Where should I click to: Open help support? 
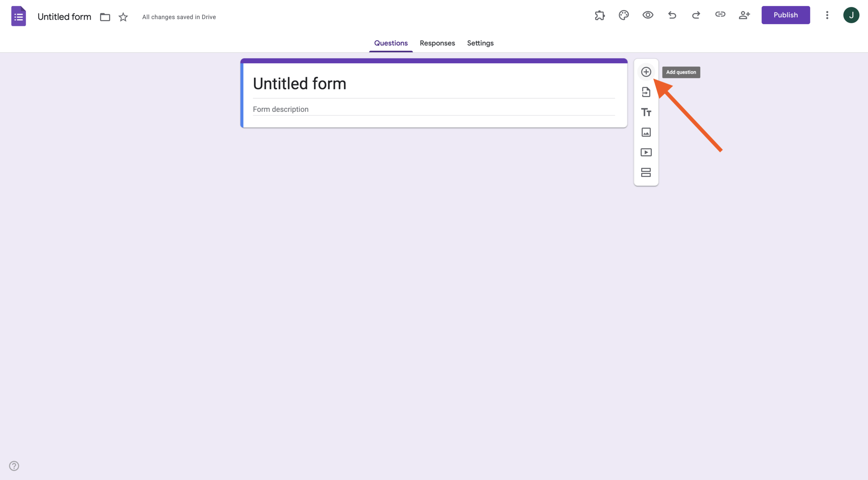[14, 465]
